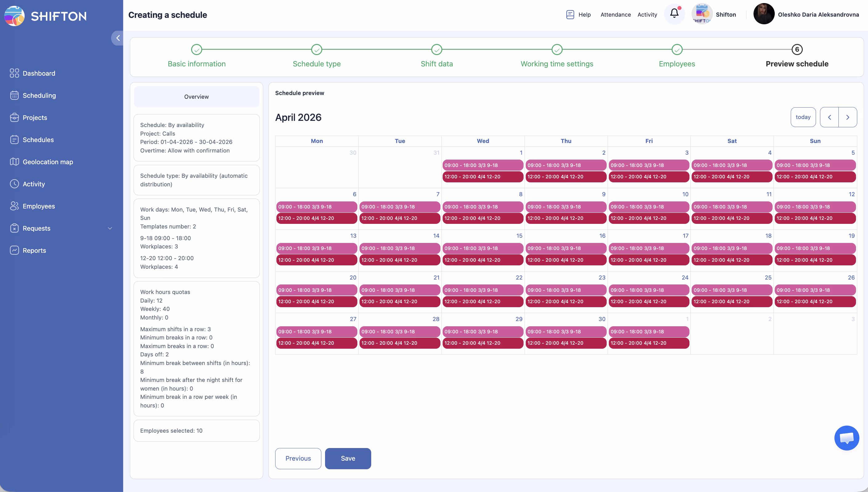Collapse the sidebar with the arrow
The image size is (868, 492).
(x=118, y=38)
